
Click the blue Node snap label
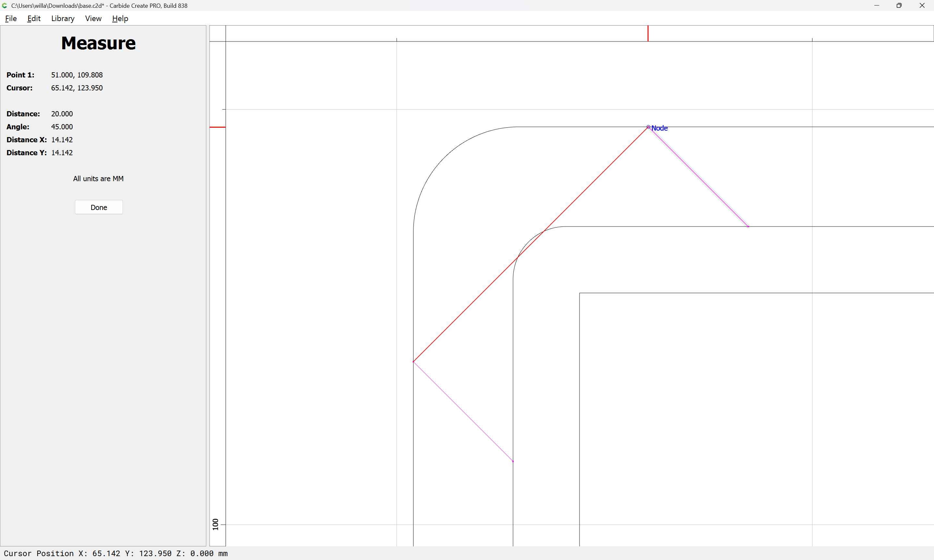[x=660, y=128]
